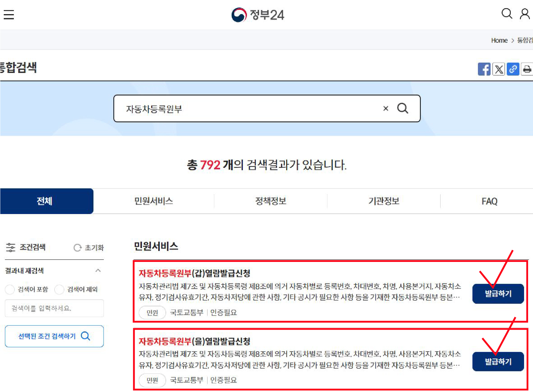533x392 pixels.
Task: Open the FAQ tab
Action: click(489, 201)
